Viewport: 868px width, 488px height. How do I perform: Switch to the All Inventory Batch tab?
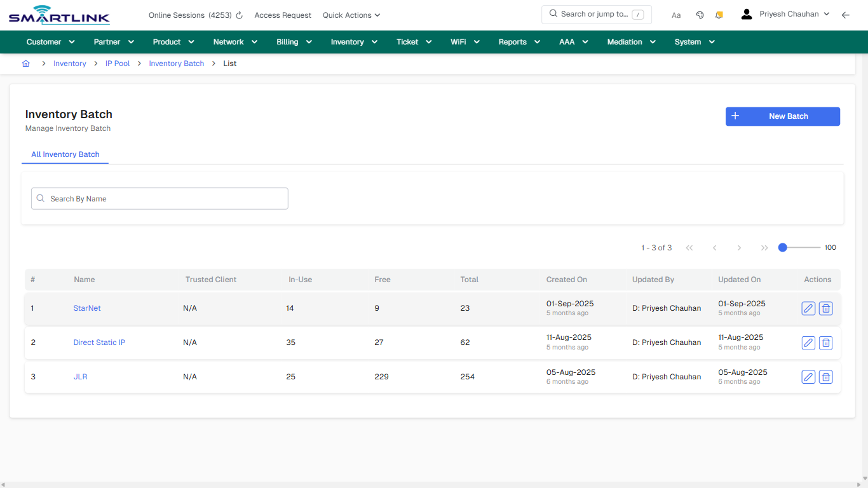click(65, 154)
